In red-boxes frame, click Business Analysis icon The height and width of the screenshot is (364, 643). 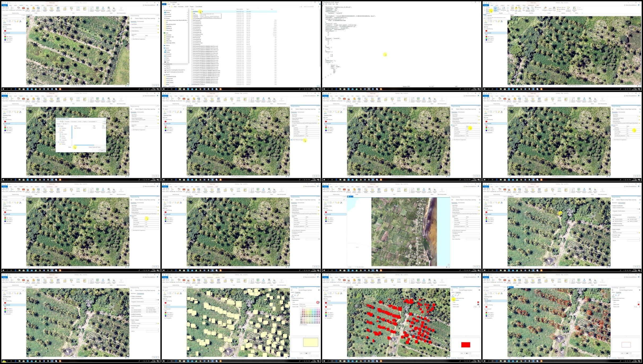424,281
